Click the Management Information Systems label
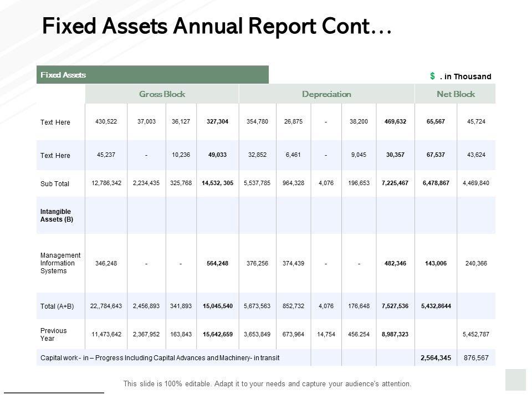 point(60,263)
